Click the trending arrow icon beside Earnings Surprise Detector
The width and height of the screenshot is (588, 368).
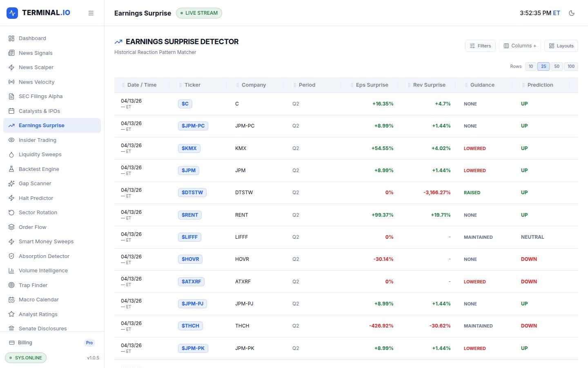coord(118,42)
